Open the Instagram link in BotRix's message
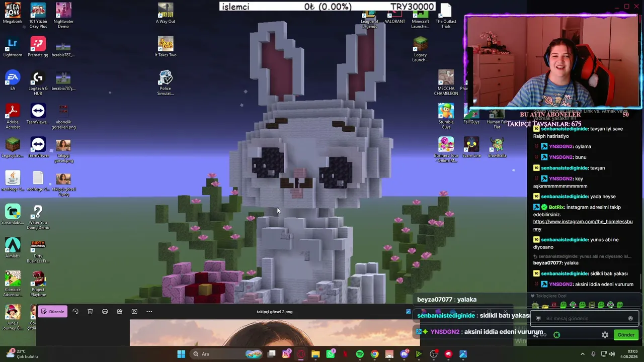This screenshot has width=644, height=362. [583, 225]
